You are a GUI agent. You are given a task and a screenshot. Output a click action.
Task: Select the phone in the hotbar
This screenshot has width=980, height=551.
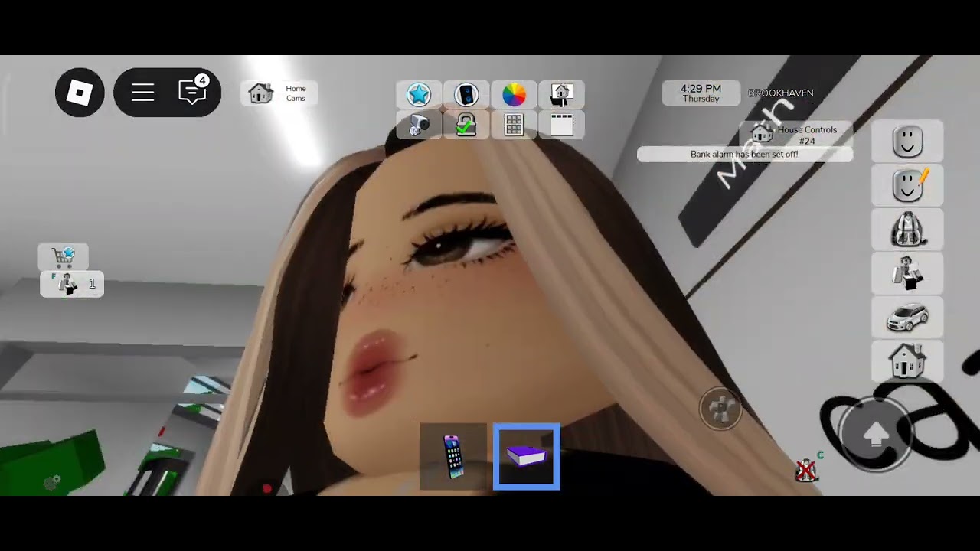coord(453,456)
